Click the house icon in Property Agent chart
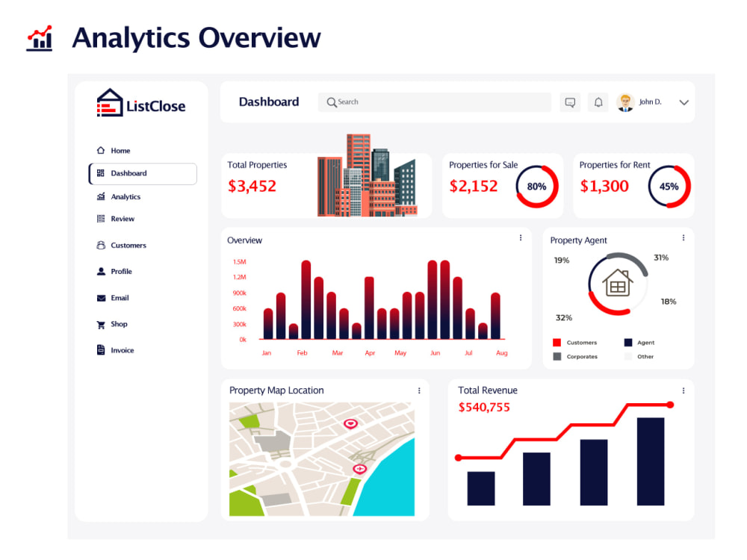This screenshot has width=747, height=560. (618, 283)
